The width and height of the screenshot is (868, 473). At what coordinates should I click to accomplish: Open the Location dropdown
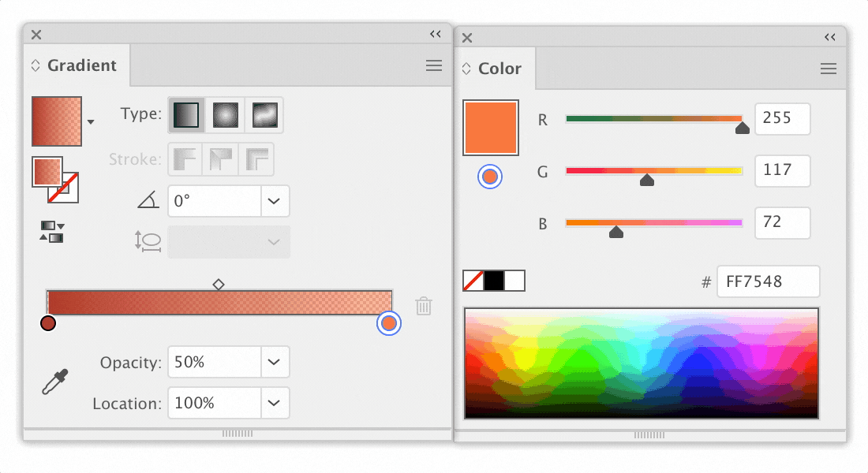275,403
